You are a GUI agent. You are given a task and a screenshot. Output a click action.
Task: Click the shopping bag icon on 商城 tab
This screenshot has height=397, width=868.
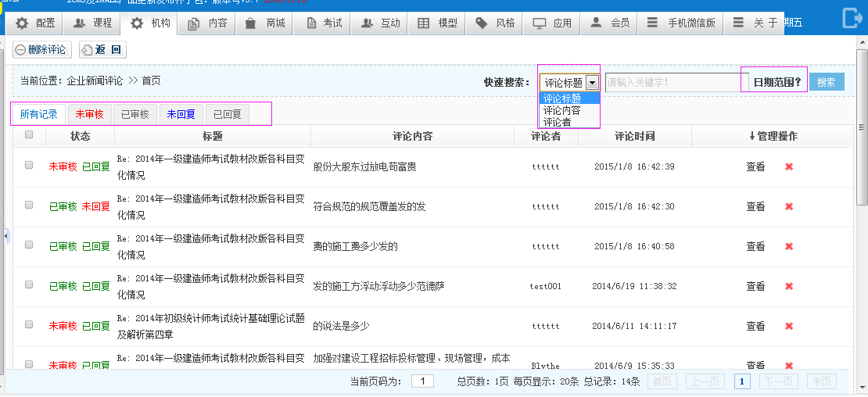250,23
